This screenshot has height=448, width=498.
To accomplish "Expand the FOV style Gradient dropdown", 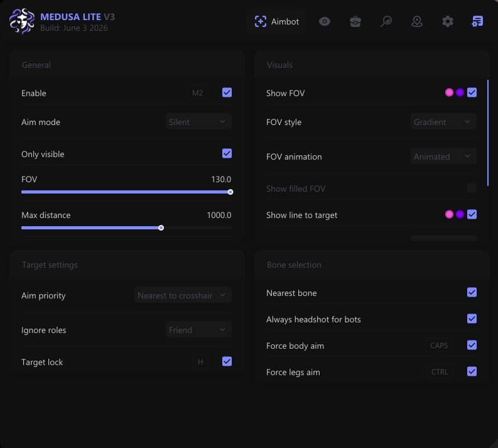I will [443, 122].
